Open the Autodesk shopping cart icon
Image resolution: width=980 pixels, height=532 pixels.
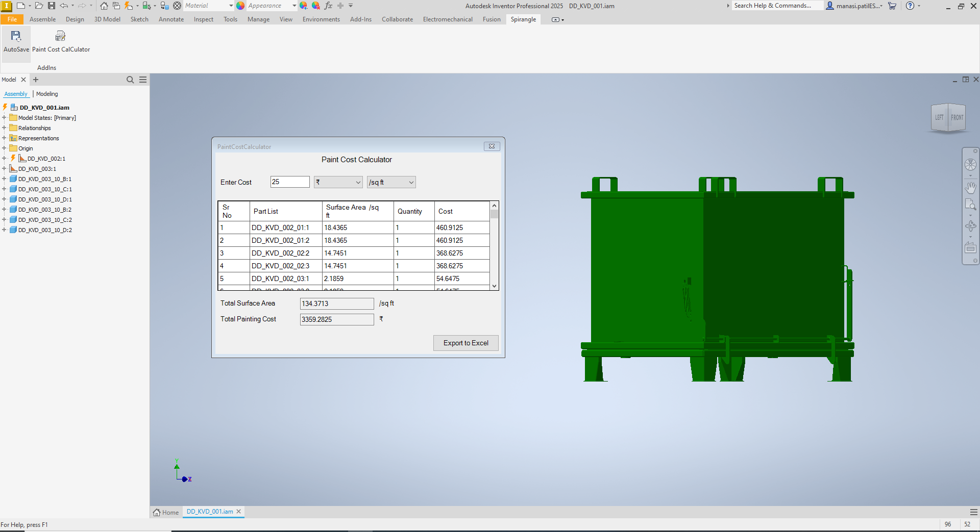coord(892,6)
